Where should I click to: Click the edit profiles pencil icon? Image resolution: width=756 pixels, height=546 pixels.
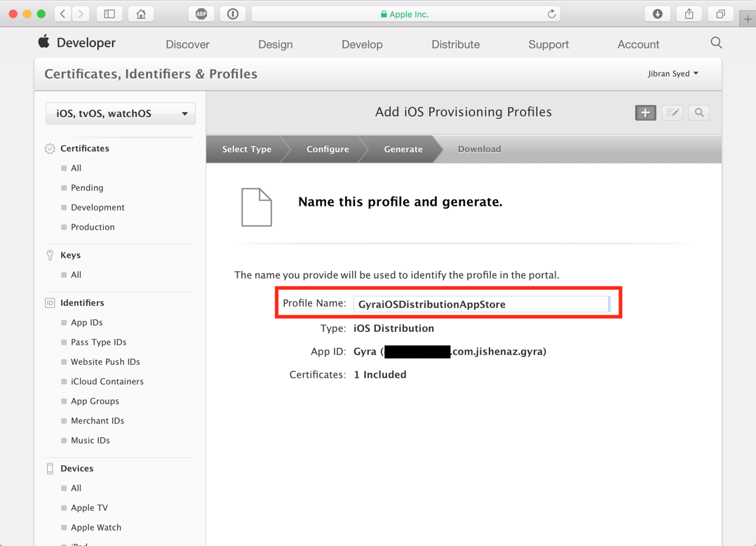pyautogui.click(x=672, y=113)
